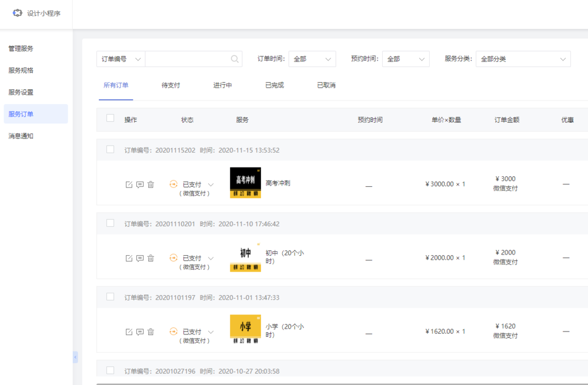Viewport: 588px width, 385px height.
Task: Switch to 待支付 tab
Action: pos(171,85)
